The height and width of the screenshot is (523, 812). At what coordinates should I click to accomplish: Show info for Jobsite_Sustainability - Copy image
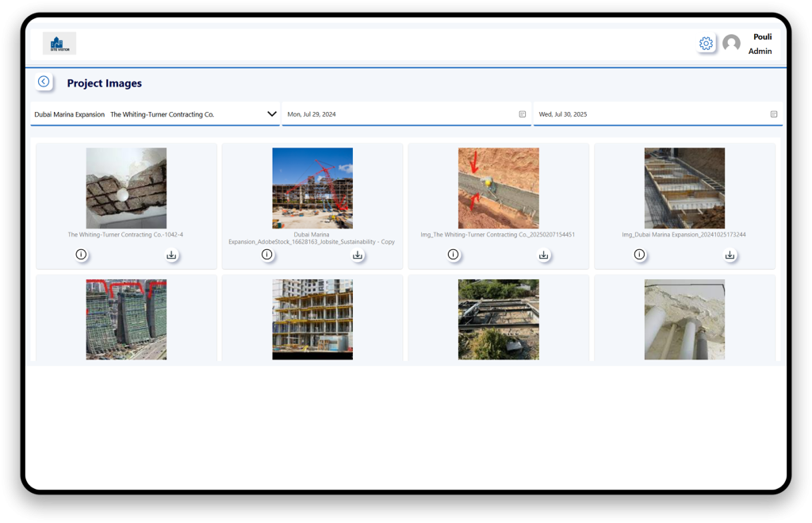click(x=267, y=255)
